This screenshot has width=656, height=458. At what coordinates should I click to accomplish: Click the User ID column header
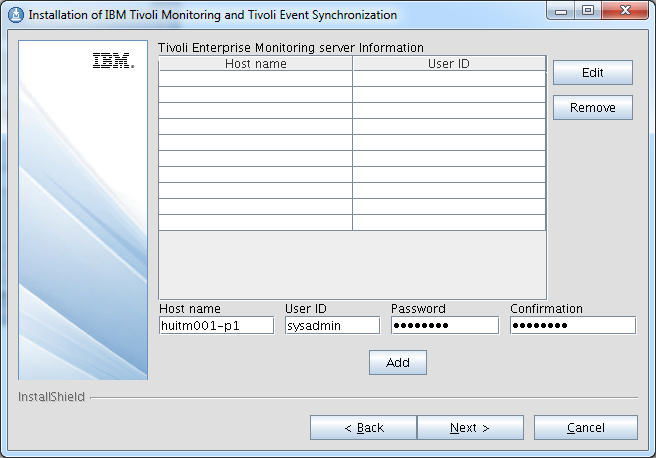[x=449, y=64]
